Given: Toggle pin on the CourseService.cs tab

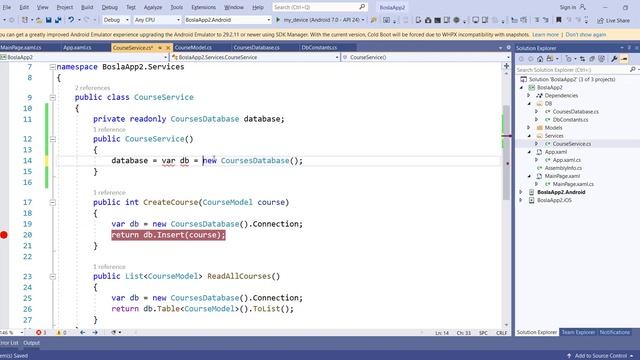Looking at the screenshot, I should click(160, 48).
